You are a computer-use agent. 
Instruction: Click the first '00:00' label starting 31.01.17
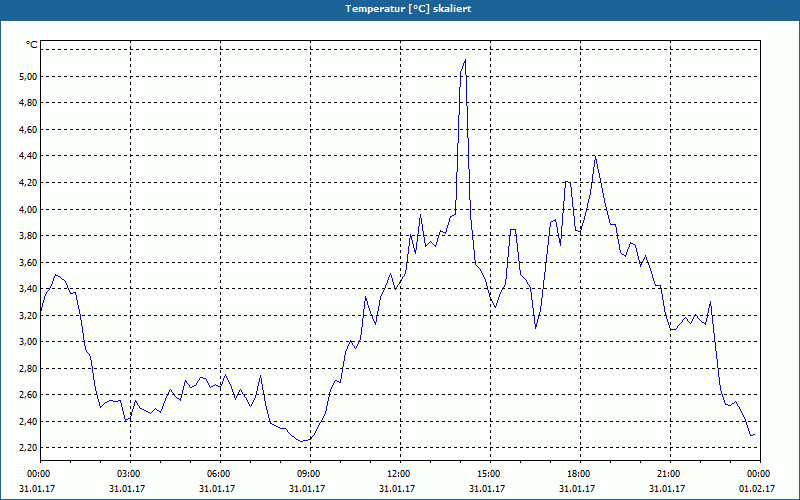(x=40, y=474)
